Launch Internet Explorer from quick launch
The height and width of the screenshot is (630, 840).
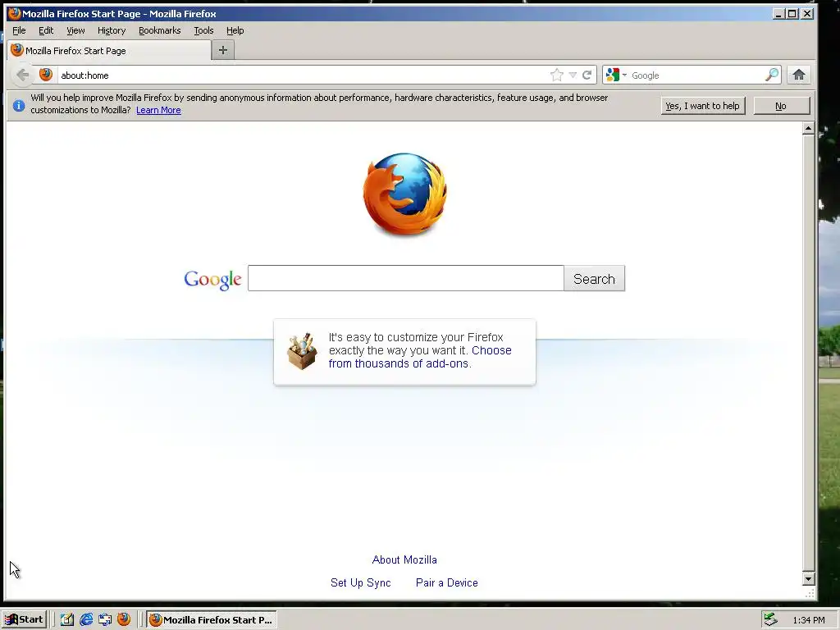coord(85,620)
